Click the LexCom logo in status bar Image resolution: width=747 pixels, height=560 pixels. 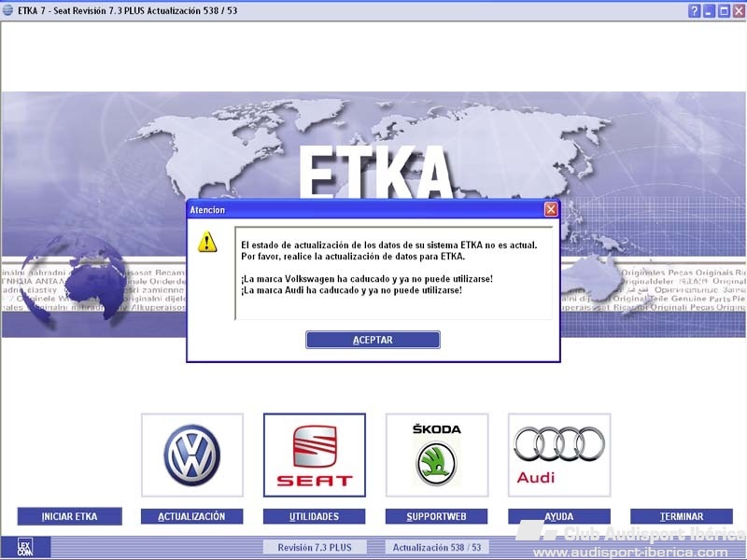coord(25,547)
